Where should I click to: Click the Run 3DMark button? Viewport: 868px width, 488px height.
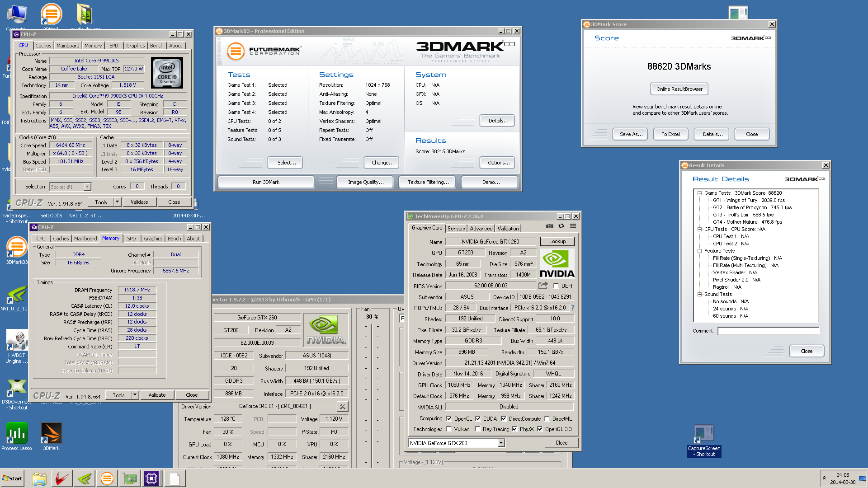pyautogui.click(x=266, y=182)
